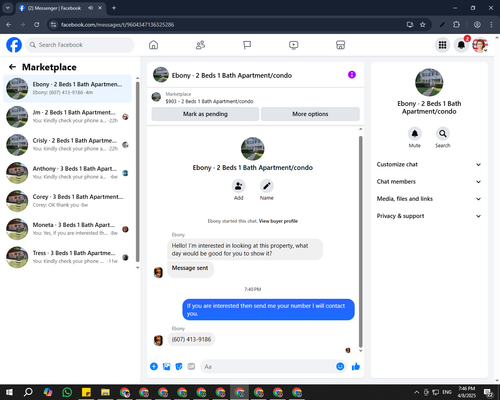The height and width of the screenshot is (400, 500).
Task: Open the Video/Watch icon
Action: pyautogui.click(x=294, y=45)
